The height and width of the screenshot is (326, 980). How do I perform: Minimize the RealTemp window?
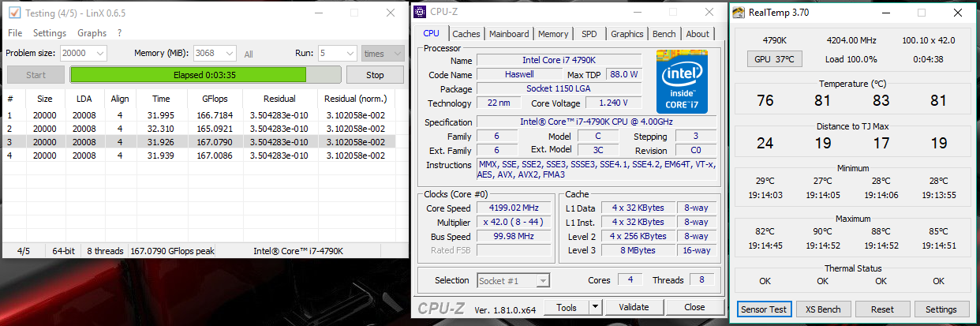point(885,13)
